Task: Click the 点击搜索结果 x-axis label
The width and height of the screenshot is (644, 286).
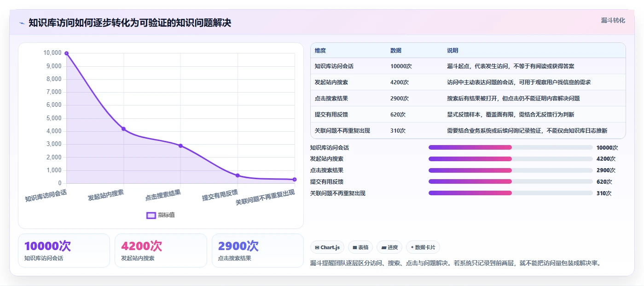Action: tap(163, 195)
